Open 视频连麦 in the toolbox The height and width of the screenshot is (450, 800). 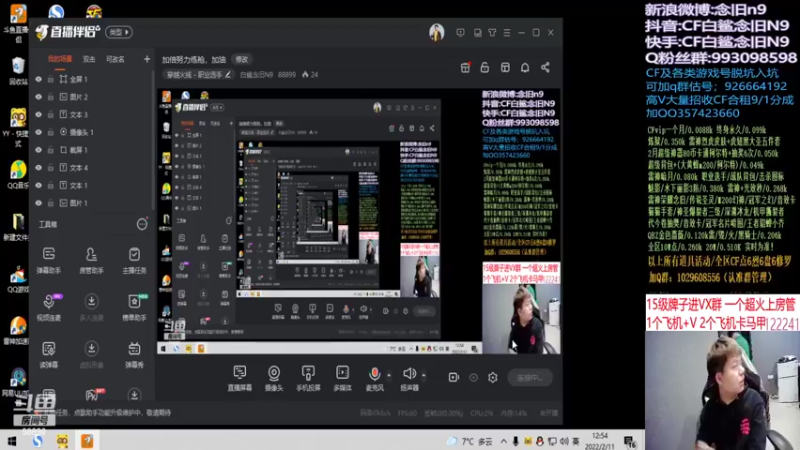tap(49, 304)
